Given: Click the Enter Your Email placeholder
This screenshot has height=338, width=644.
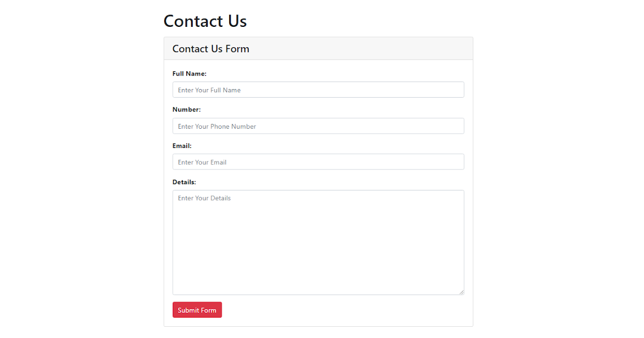Looking at the screenshot, I should tap(202, 161).
